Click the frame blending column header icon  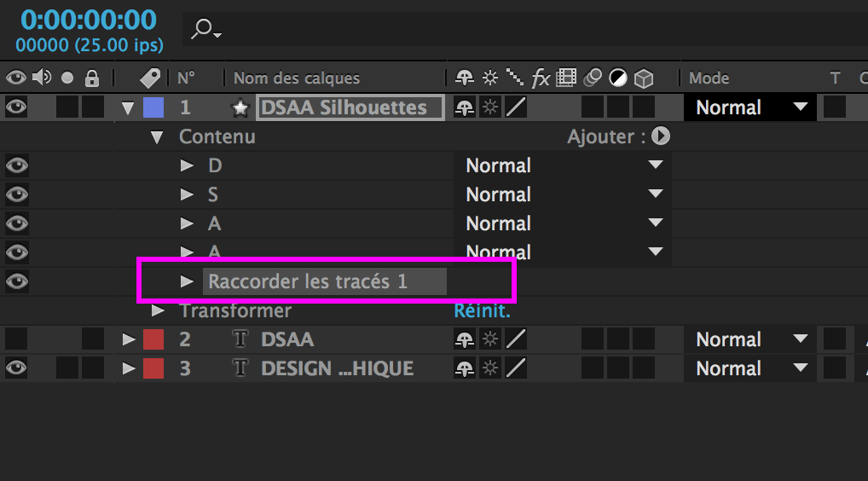point(566,78)
